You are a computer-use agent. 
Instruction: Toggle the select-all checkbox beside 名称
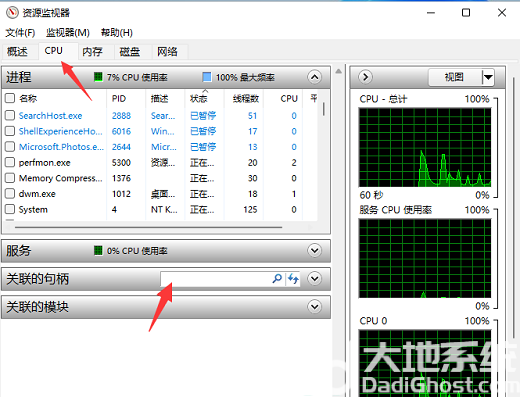tap(10, 98)
